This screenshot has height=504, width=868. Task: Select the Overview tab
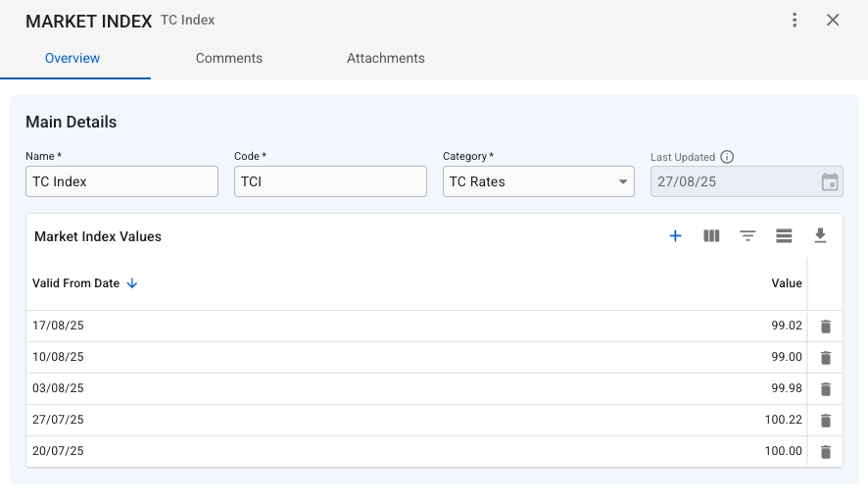[x=72, y=58]
